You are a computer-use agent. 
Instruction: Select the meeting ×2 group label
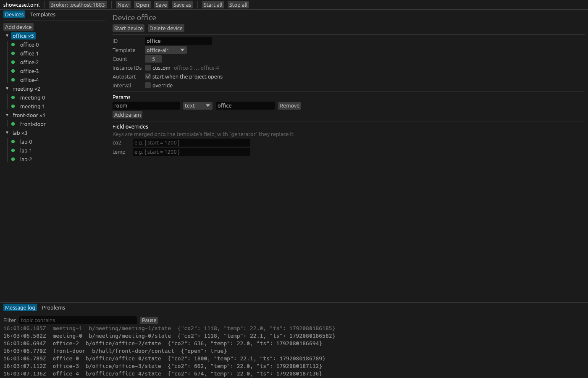(x=26, y=89)
